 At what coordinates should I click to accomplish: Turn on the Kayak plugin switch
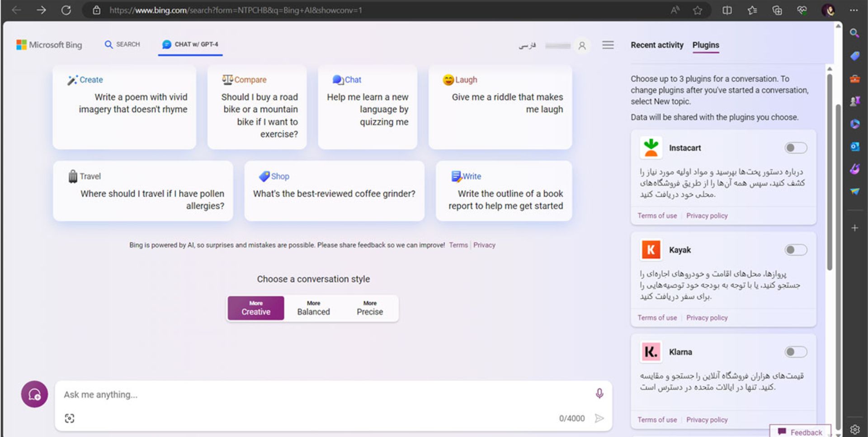coord(795,250)
